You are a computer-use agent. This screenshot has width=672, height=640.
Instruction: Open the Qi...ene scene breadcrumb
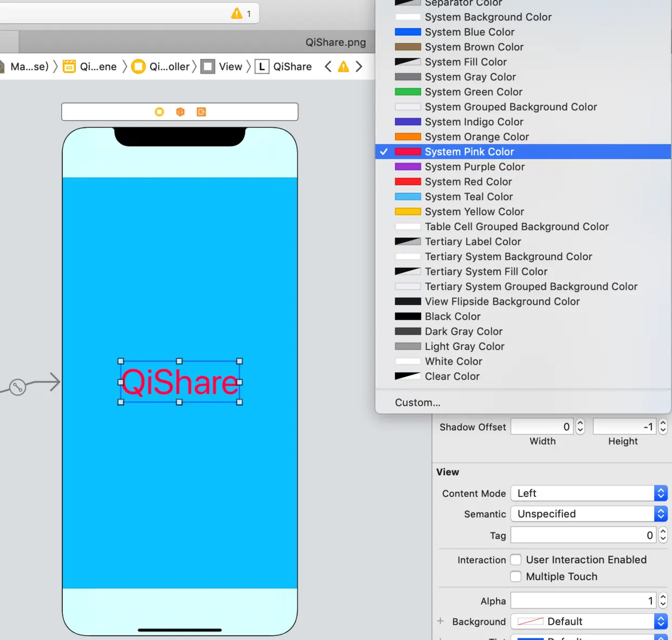(90, 67)
